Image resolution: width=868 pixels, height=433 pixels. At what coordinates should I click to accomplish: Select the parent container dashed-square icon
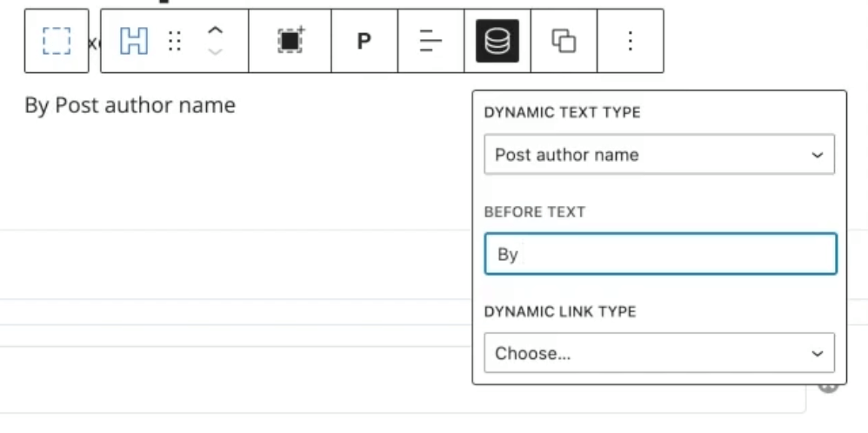coord(57,41)
